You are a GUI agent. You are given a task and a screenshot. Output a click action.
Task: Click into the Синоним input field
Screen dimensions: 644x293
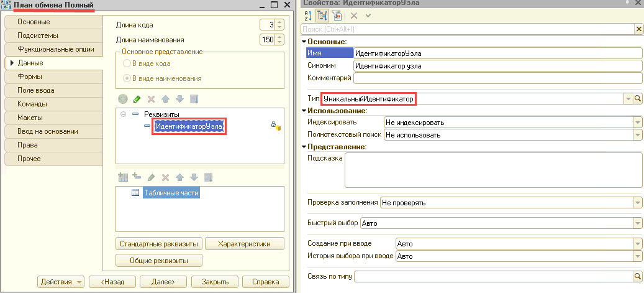(498, 65)
